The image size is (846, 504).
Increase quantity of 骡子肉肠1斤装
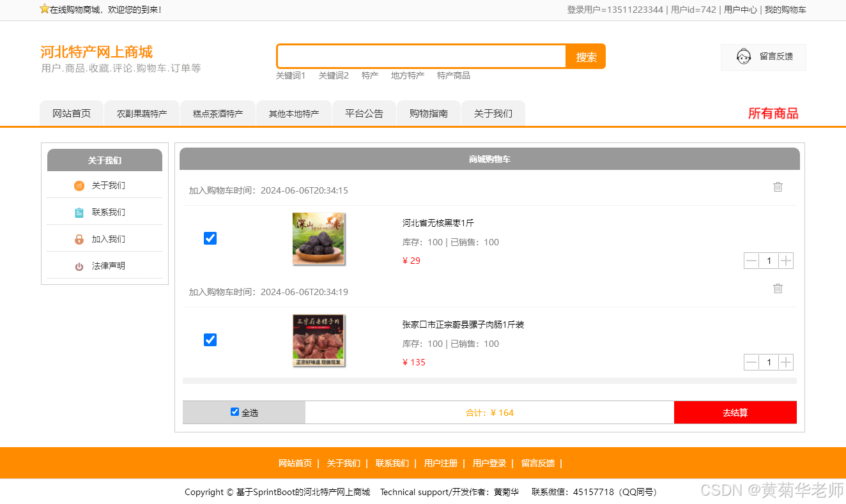coord(786,362)
